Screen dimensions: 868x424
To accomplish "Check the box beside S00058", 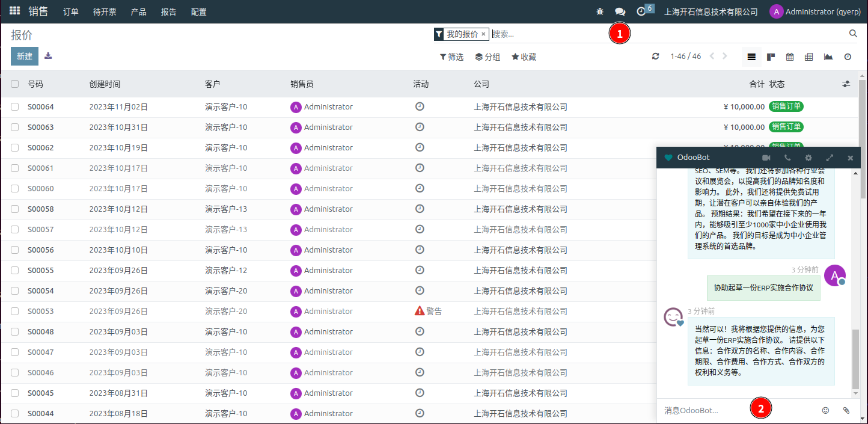I will coord(15,209).
